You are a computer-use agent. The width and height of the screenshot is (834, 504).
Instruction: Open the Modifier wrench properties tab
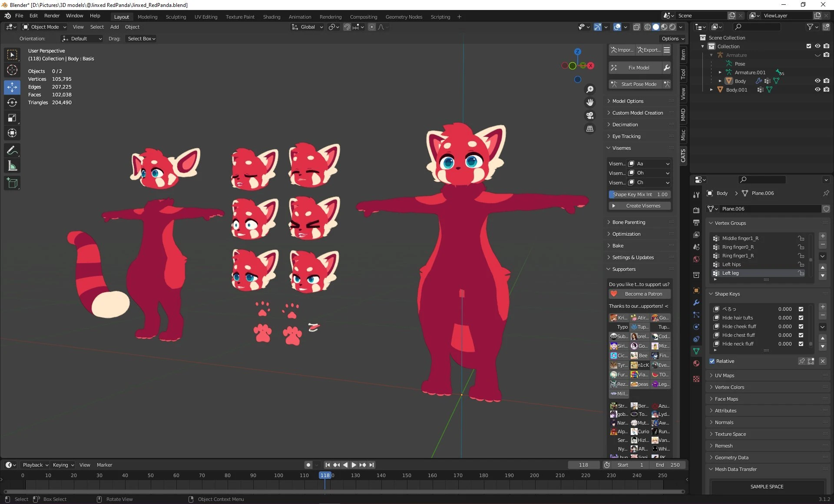(x=696, y=303)
